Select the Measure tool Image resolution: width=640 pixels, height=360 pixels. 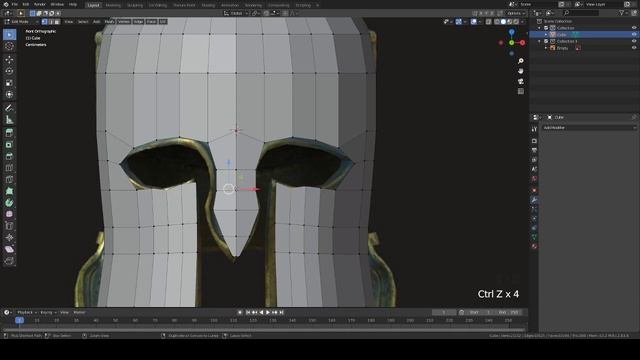pyautogui.click(x=9, y=120)
